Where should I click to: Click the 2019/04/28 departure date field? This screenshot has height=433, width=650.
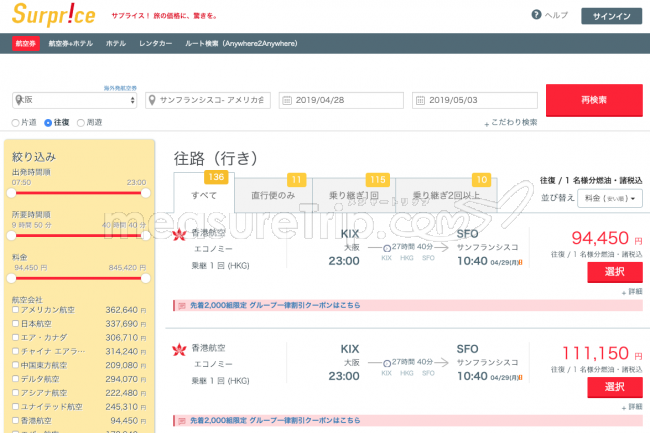tap(341, 100)
